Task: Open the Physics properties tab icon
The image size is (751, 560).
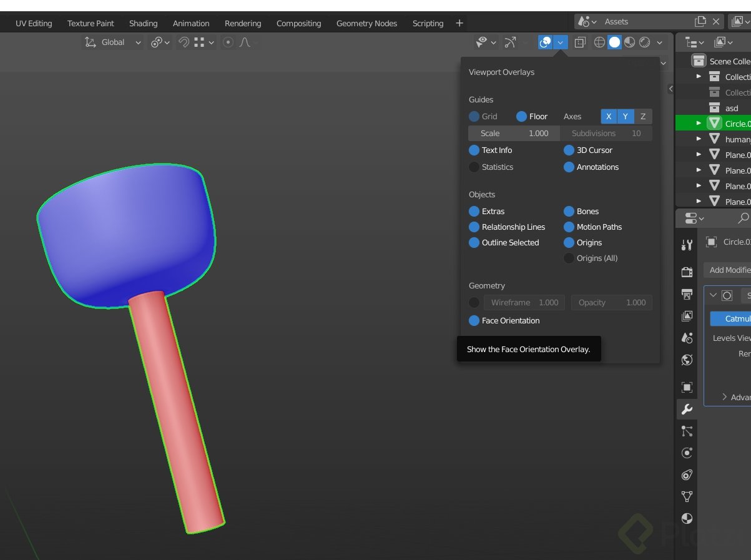Action: pyautogui.click(x=687, y=453)
